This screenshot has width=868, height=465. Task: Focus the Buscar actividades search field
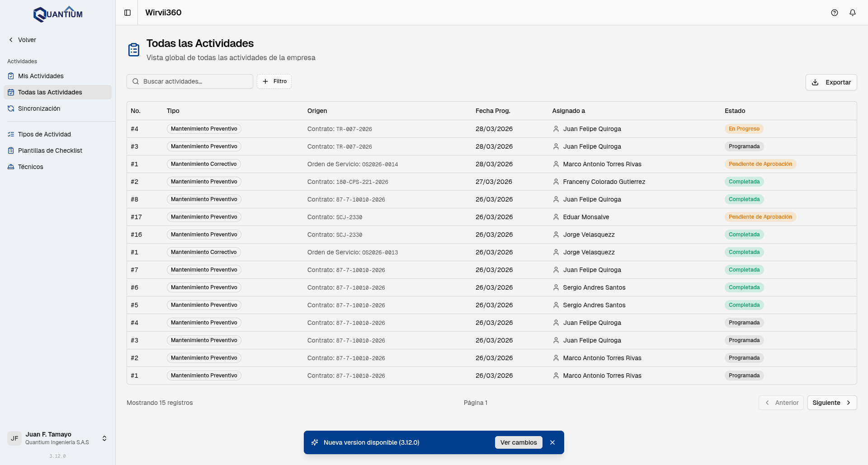[194, 81]
